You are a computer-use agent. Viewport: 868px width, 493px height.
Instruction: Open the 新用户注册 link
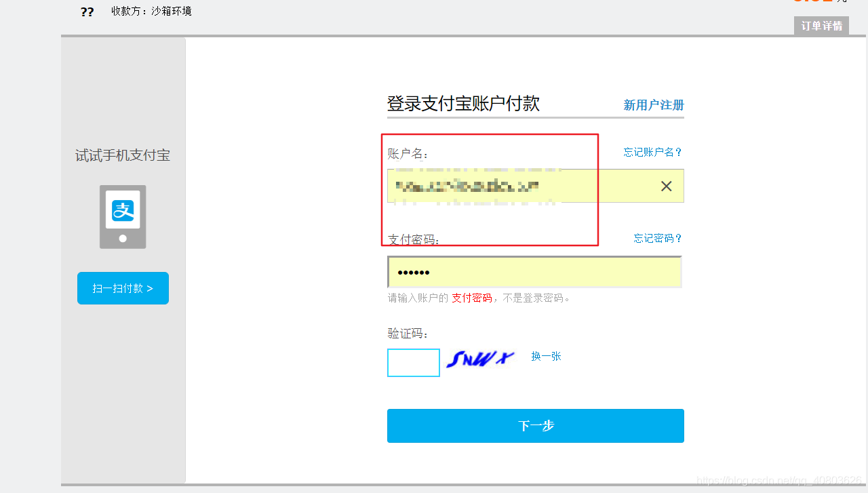pyautogui.click(x=654, y=105)
